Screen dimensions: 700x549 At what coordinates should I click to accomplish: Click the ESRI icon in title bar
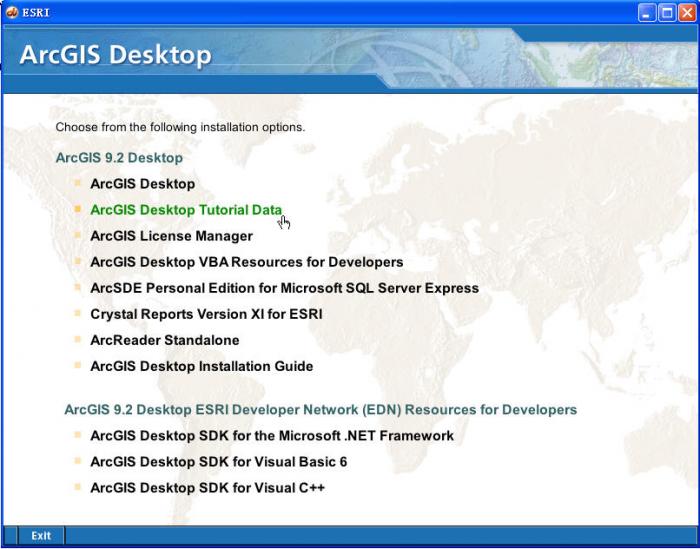pos(12,13)
